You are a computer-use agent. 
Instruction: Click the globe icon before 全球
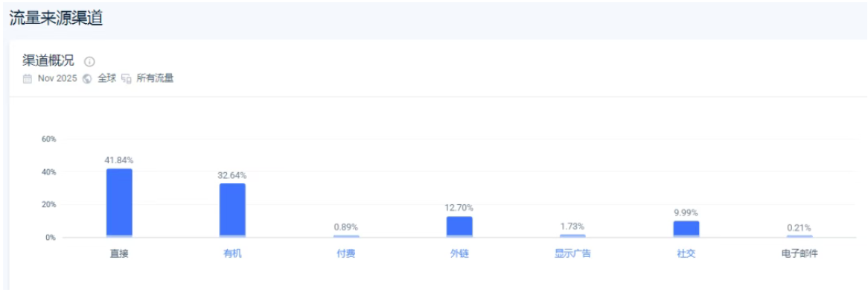pyautogui.click(x=87, y=78)
